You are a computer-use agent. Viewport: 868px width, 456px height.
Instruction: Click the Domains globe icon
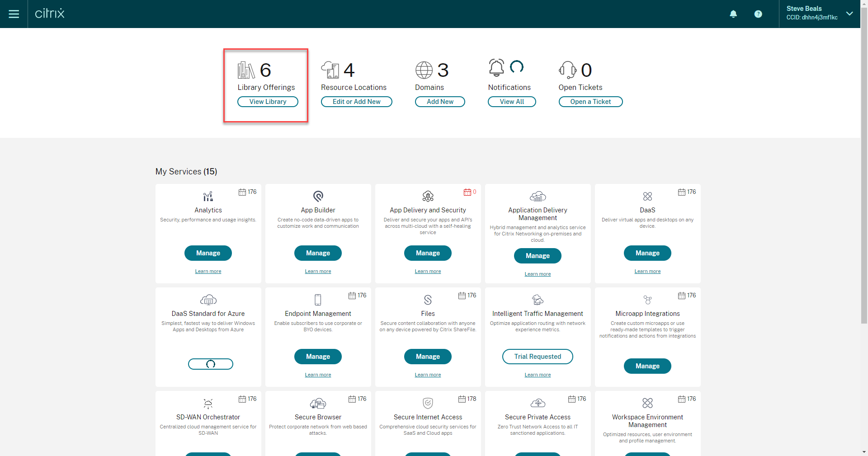(x=424, y=70)
